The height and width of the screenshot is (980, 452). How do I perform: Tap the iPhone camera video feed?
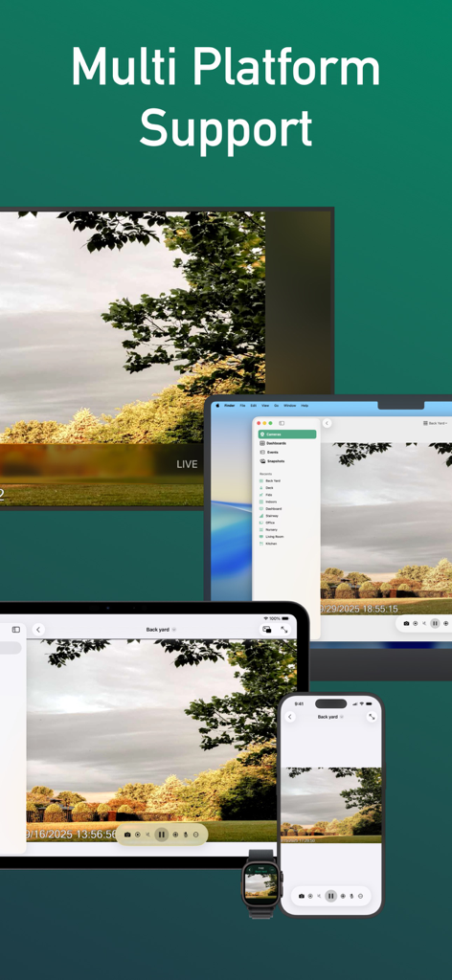point(330,805)
